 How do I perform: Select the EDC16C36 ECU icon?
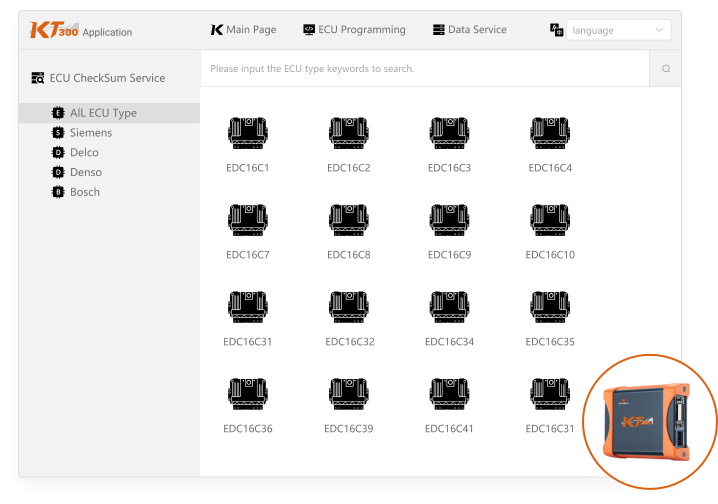coord(247,393)
